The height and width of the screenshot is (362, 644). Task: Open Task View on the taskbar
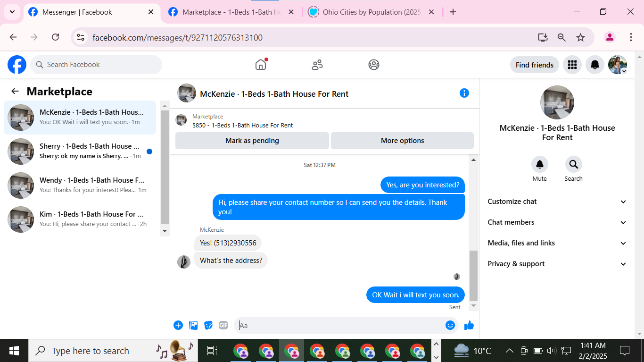pyautogui.click(x=212, y=351)
